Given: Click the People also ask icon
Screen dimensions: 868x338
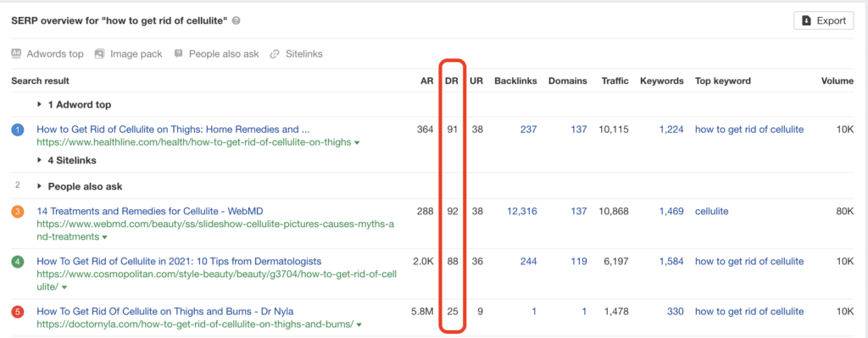Looking at the screenshot, I should click(178, 53).
